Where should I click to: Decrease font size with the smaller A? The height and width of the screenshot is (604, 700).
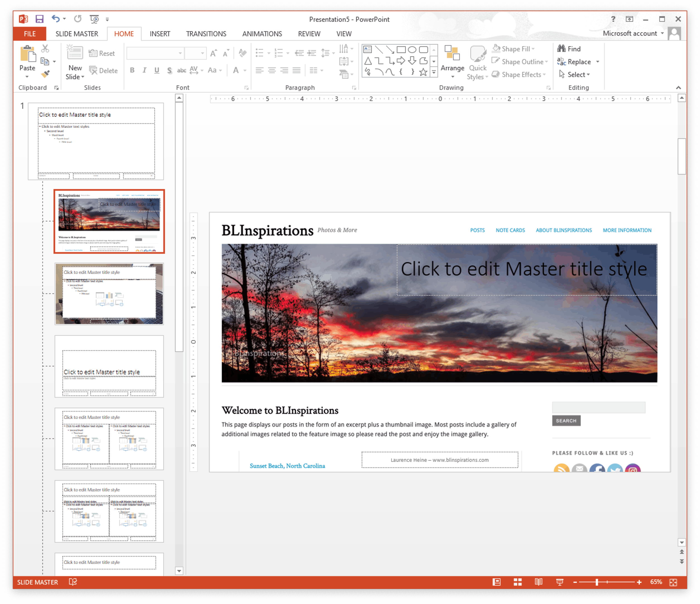pos(226,53)
